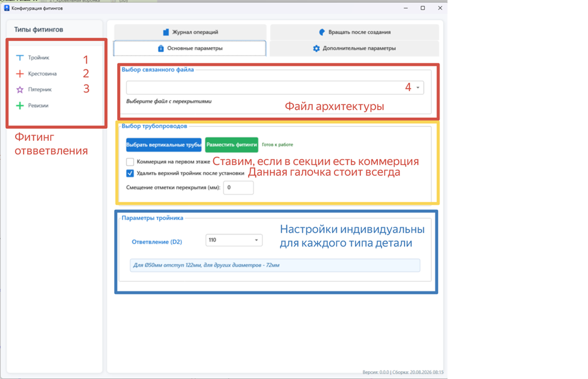The height and width of the screenshot is (379, 588).
Task: Open the Вращать после создания tab
Action: tap(354, 32)
